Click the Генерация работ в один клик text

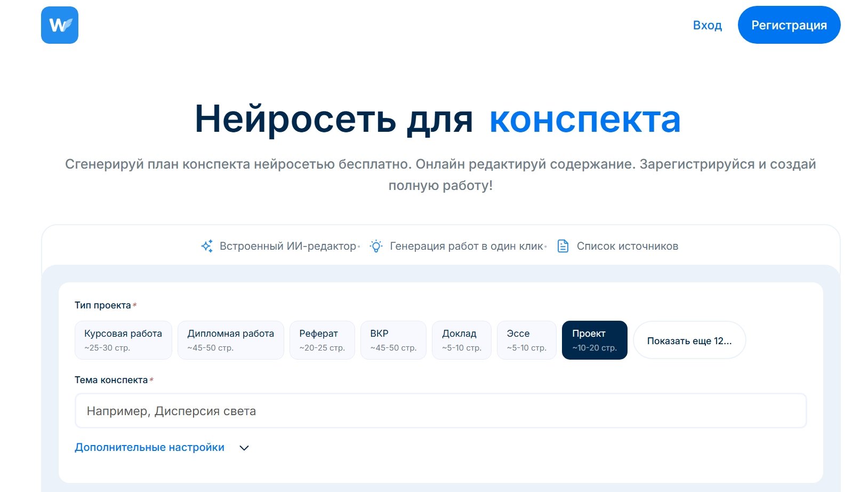coord(467,246)
